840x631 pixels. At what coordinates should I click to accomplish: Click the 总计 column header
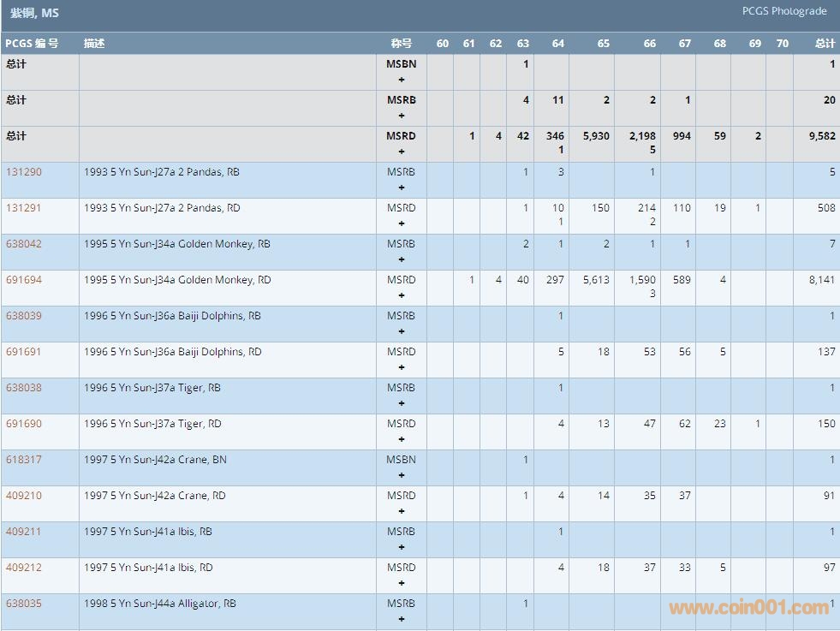click(825, 44)
